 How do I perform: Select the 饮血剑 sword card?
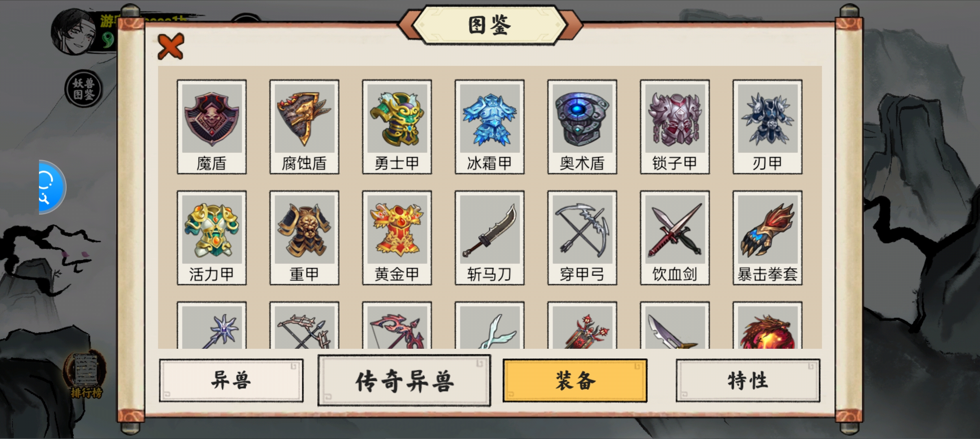(x=675, y=238)
